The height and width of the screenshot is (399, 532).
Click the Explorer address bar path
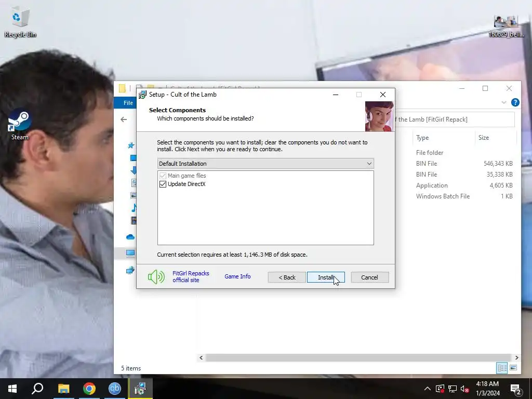455,119
